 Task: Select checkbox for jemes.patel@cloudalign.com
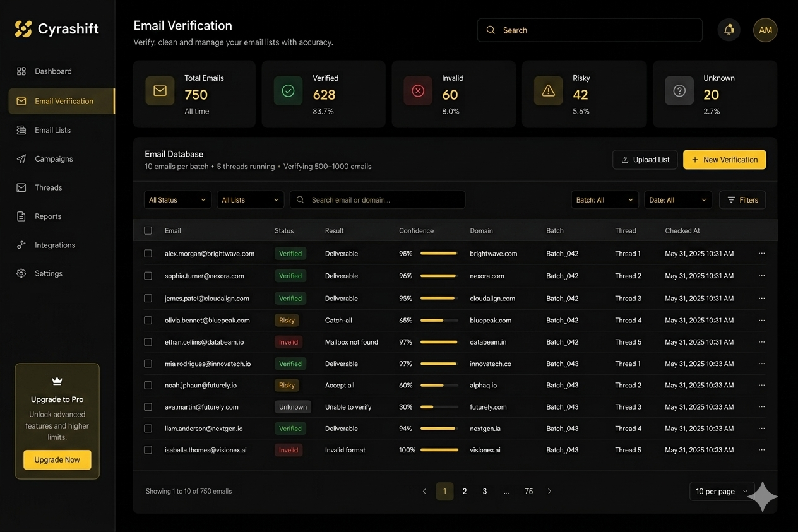point(148,298)
